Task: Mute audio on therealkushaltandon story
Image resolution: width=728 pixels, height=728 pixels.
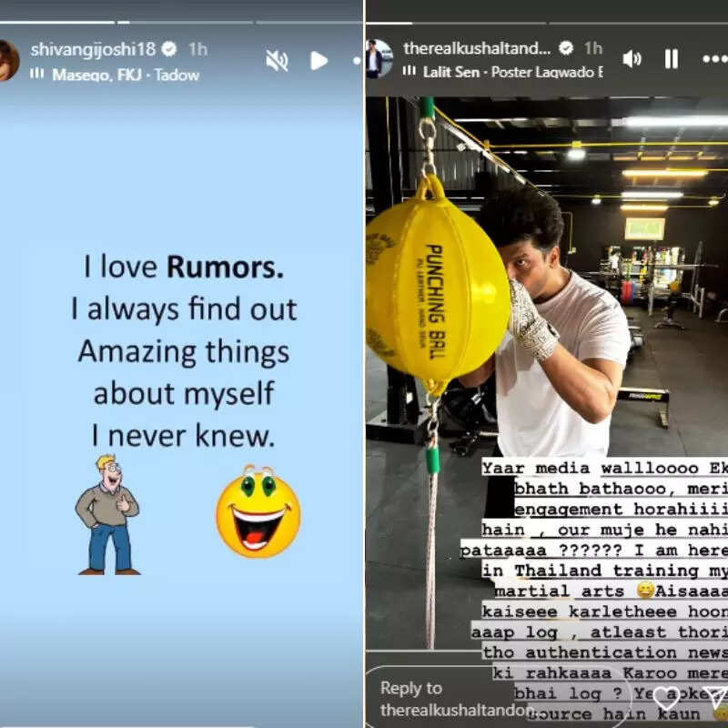Action: tap(632, 59)
